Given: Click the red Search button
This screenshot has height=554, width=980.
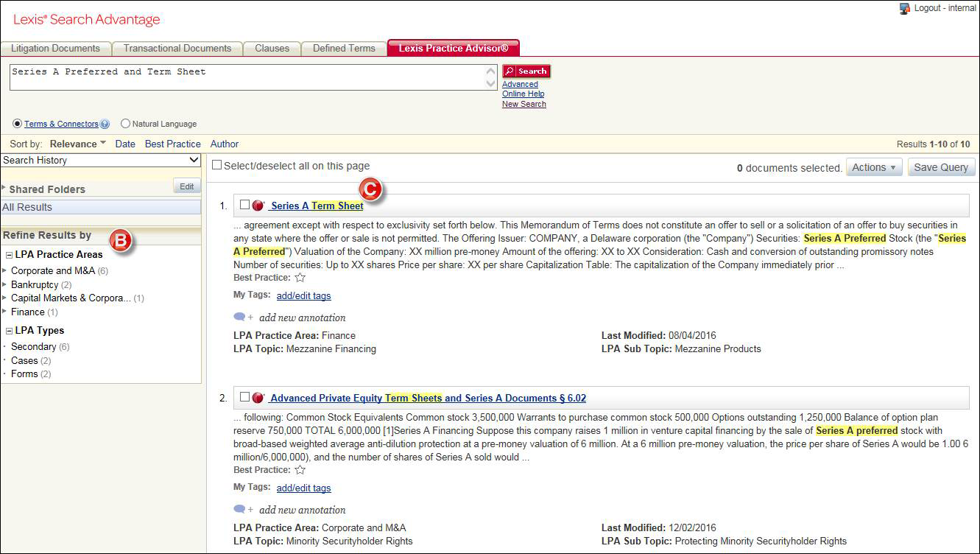Looking at the screenshot, I should [x=526, y=71].
